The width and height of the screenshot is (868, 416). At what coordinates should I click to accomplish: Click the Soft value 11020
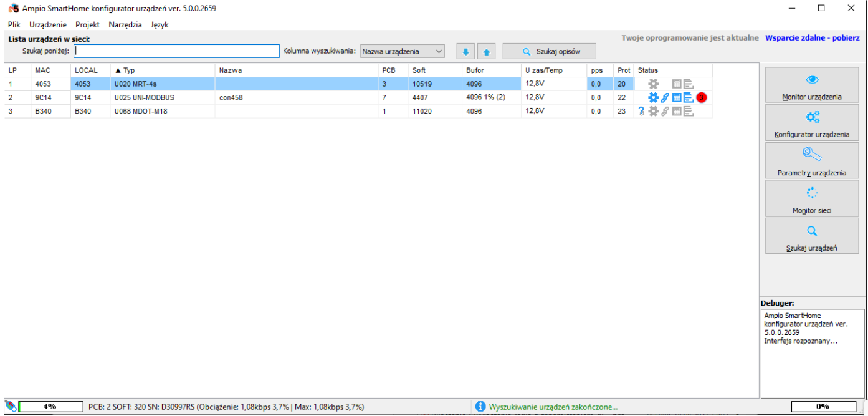pos(422,111)
